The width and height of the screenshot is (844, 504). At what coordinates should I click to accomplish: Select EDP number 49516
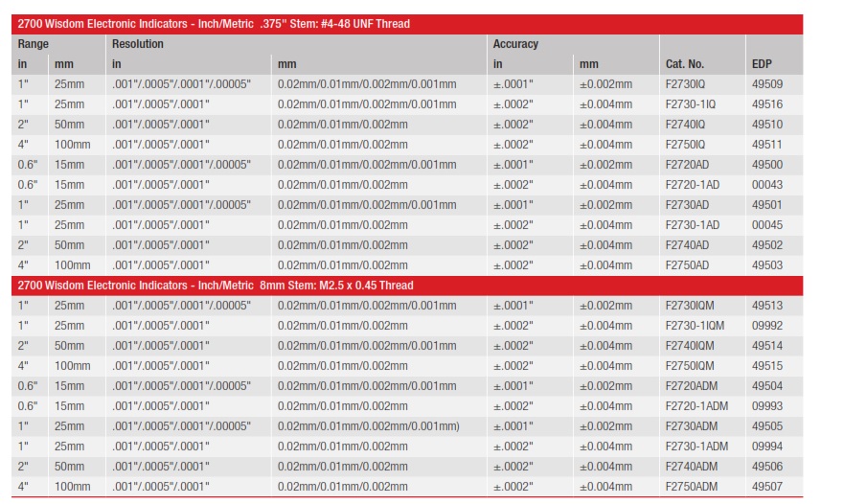coord(767,104)
